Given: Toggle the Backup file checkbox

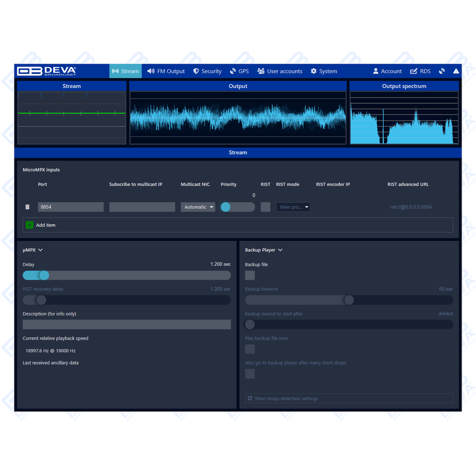Looking at the screenshot, I should coord(250,276).
